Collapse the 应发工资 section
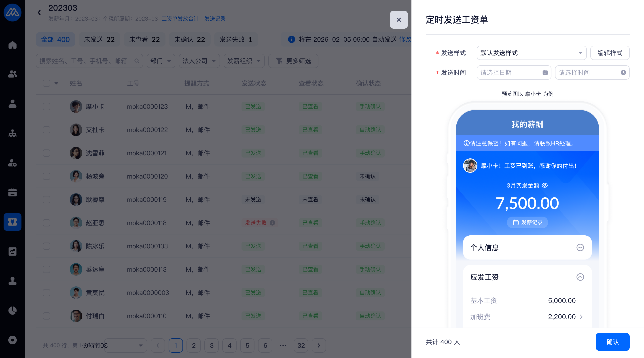The width and height of the screenshot is (644, 358). tap(580, 277)
